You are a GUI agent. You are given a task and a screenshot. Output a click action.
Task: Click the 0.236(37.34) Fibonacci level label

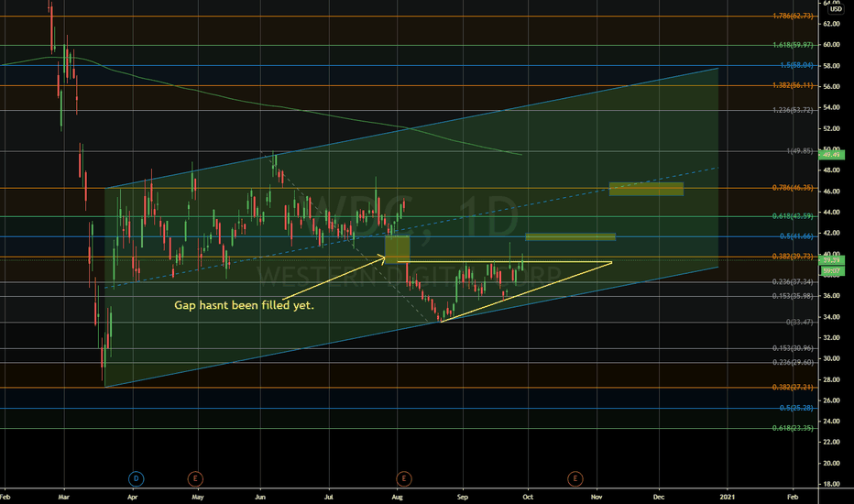click(x=793, y=281)
